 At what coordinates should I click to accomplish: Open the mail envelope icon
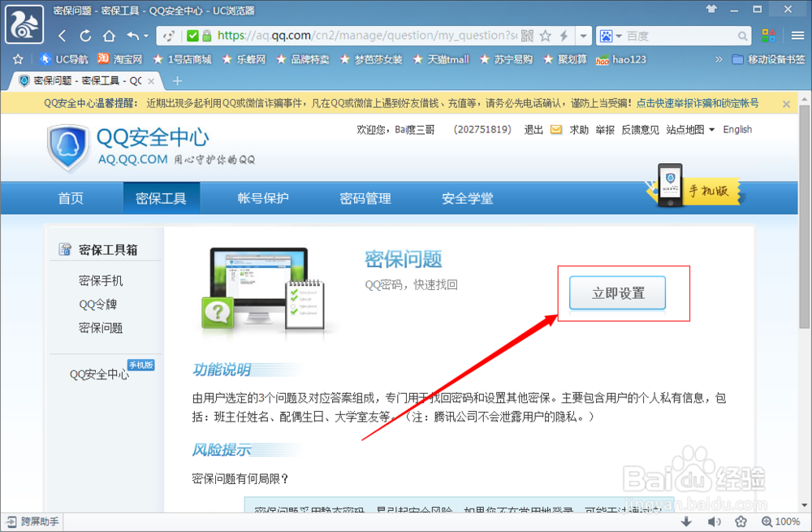pyautogui.click(x=555, y=129)
